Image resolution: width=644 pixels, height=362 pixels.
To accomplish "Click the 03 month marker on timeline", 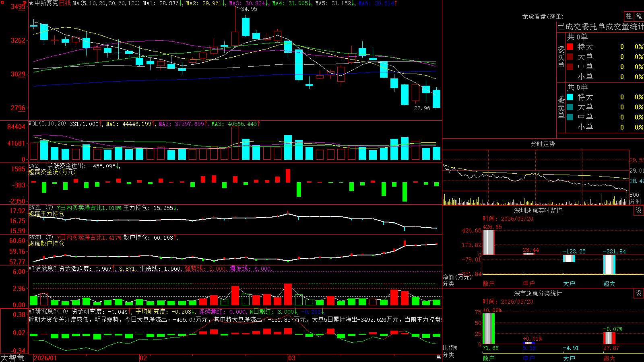I will (292, 358).
